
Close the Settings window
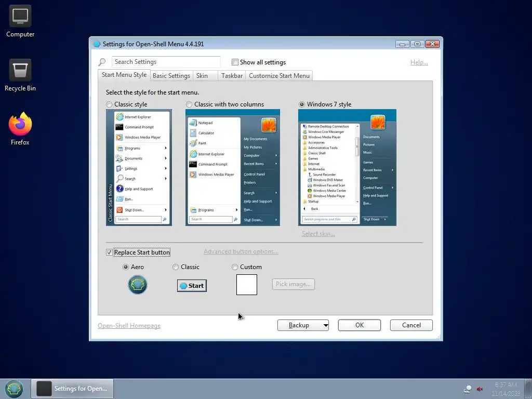click(x=432, y=44)
